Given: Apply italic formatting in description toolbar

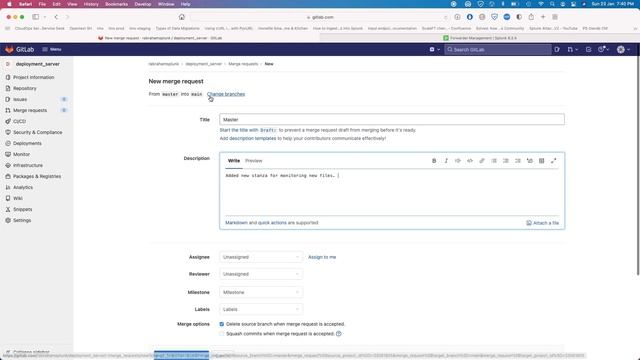Looking at the screenshot, I should 446,161.
